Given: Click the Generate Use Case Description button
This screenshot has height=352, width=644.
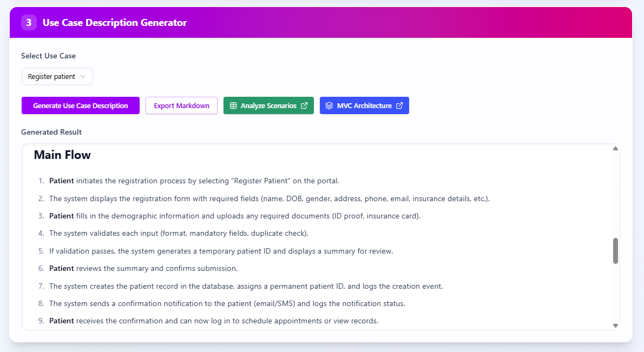Looking at the screenshot, I should (x=80, y=105).
